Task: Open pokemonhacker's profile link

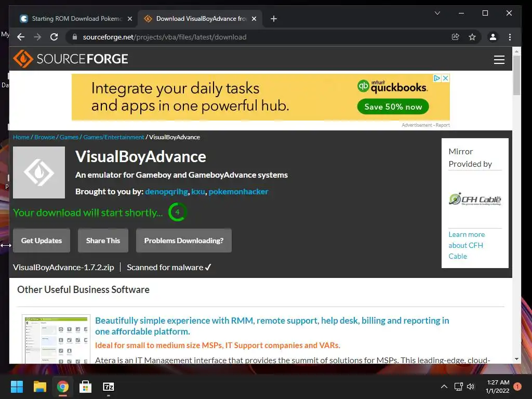Action: 238,192
